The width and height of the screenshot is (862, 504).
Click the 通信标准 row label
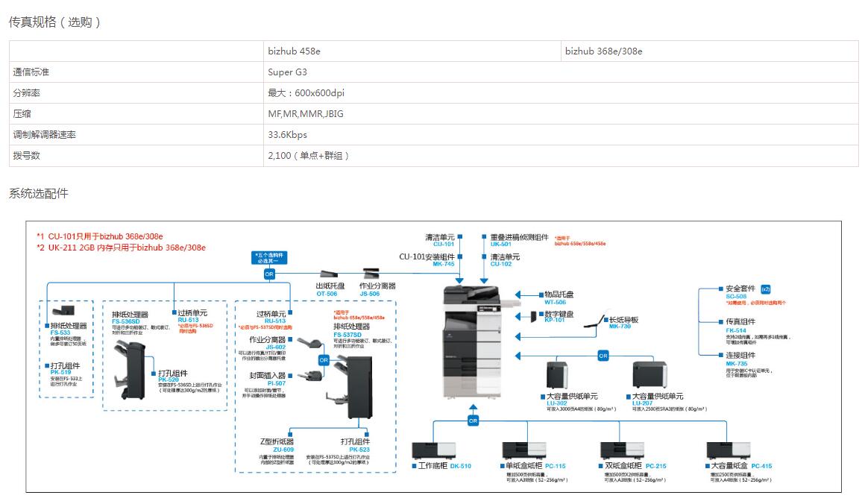click(31, 72)
